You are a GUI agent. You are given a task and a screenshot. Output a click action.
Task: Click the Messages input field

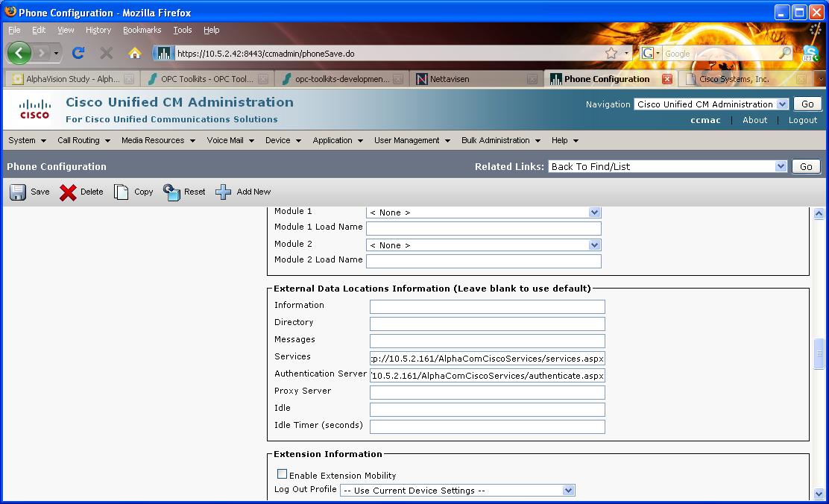coord(487,341)
